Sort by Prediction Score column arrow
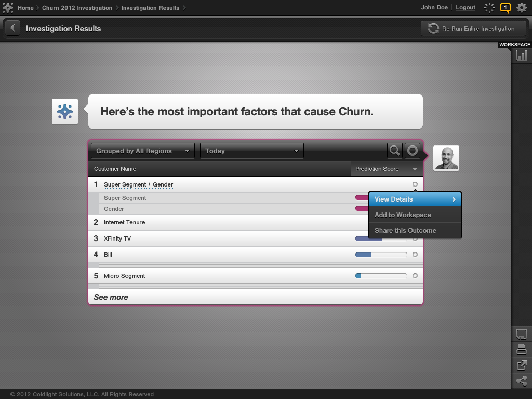Viewport: 532px width, 399px height. (x=415, y=169)
